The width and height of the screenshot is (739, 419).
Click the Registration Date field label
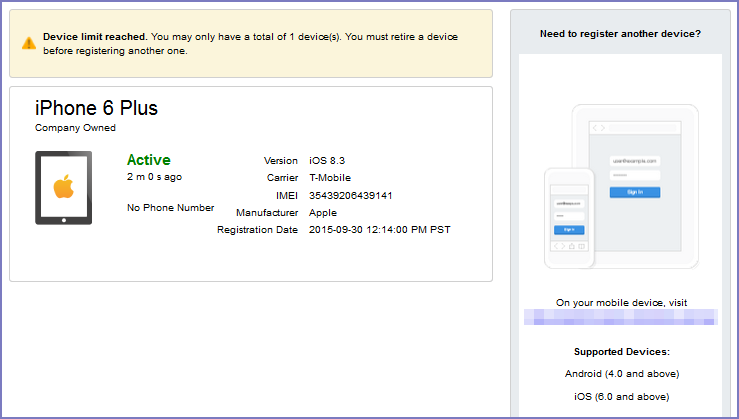pyautogui.click(x=257, y=230)
